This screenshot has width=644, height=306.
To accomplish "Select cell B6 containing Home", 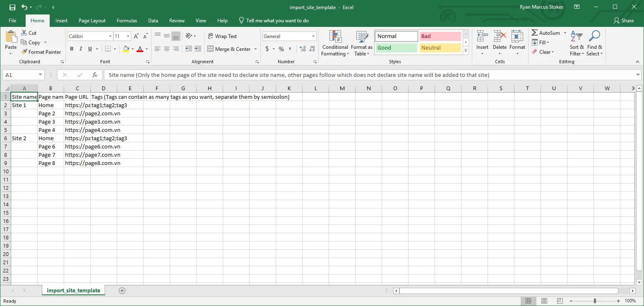I will click(50, 138).
